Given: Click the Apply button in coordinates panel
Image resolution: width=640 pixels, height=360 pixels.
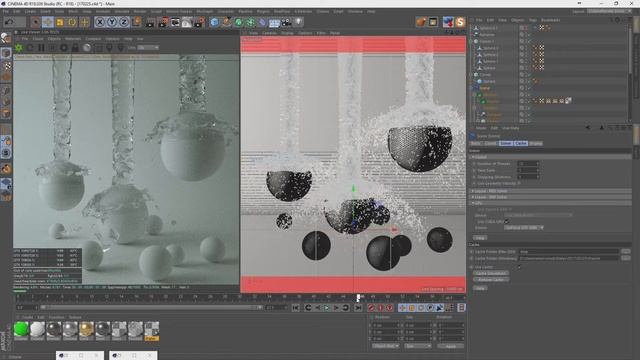Looking at the screenshot, I should (451, 346).
